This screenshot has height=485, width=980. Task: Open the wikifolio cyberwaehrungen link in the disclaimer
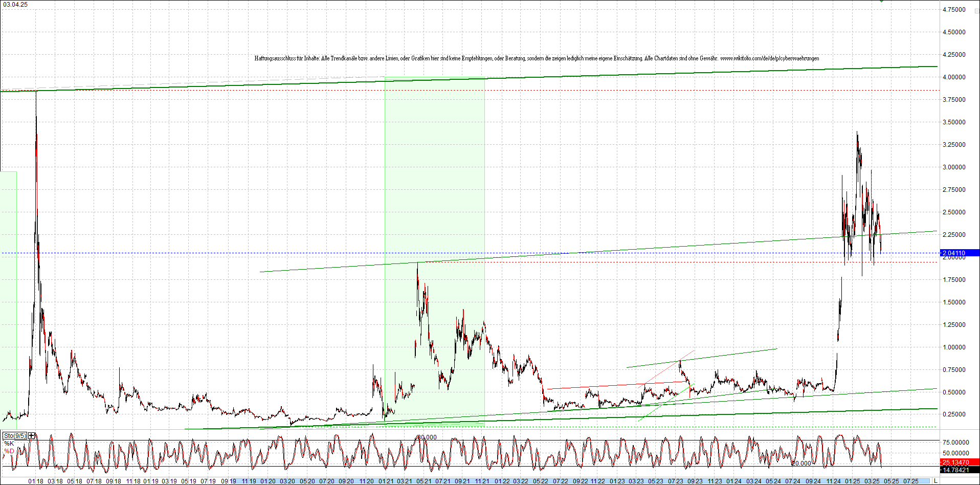click(770, 58)
